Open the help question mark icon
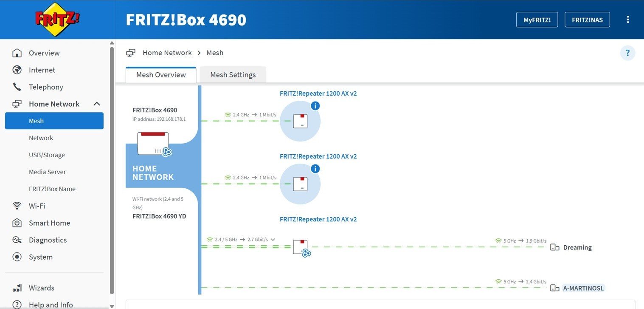This screenshot has width=644, height=309. [628, 53]
